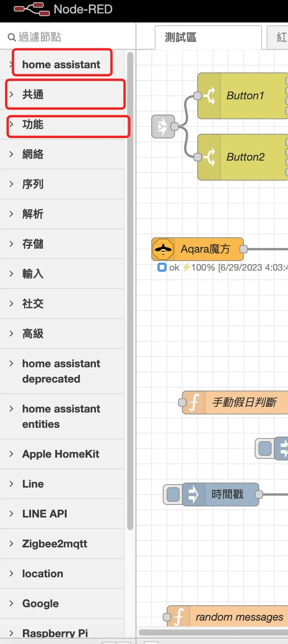Click the gray link-in node icon

point(163,126)
